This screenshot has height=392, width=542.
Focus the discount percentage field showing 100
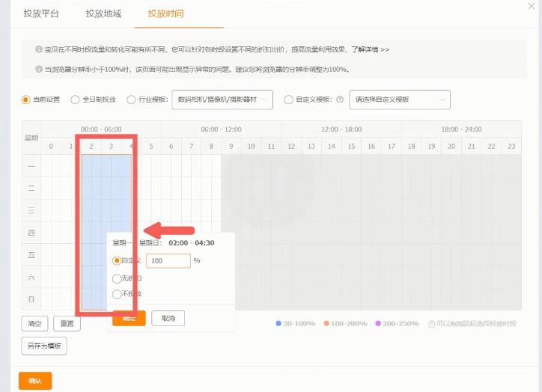coord(168,261)
